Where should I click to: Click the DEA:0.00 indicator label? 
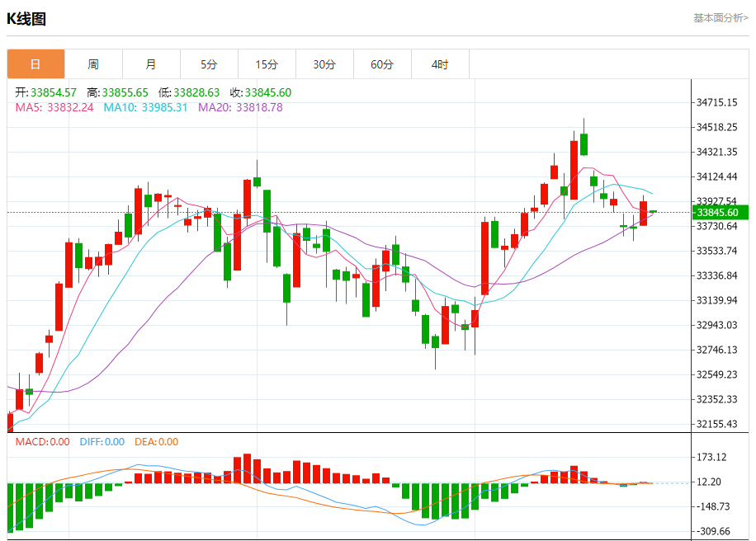[156, 442]
